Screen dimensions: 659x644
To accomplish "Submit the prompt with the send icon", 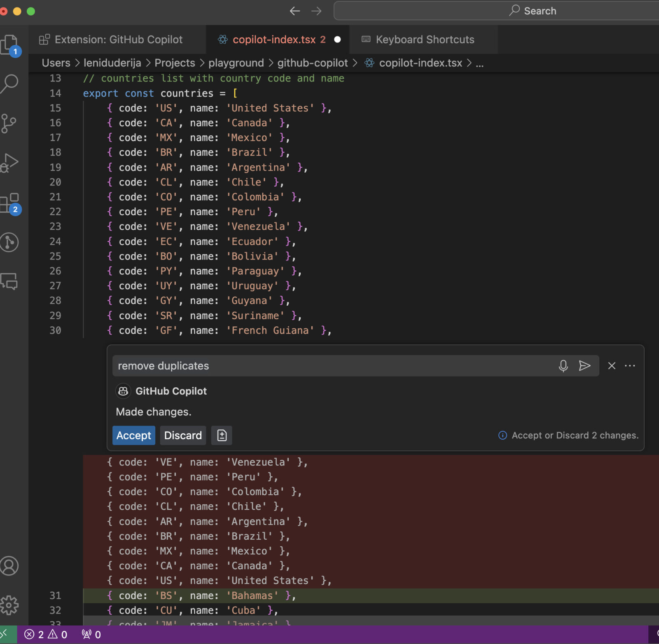I will coord(585,365).
